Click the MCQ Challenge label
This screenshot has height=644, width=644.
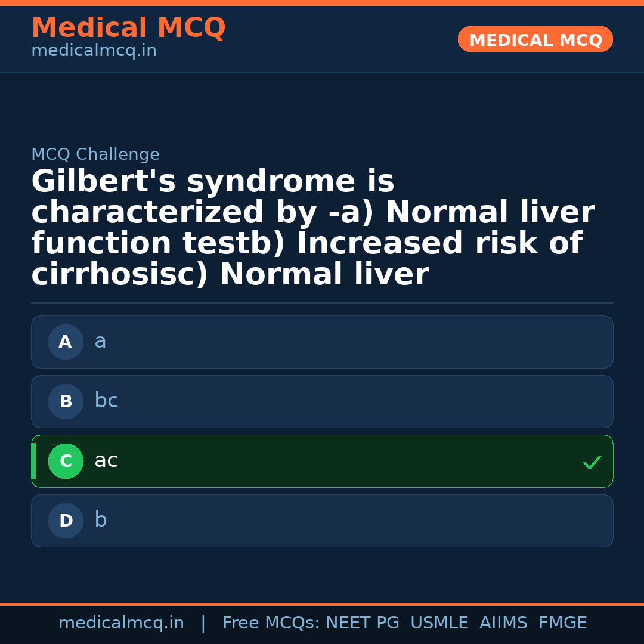[x=95, y=154]
